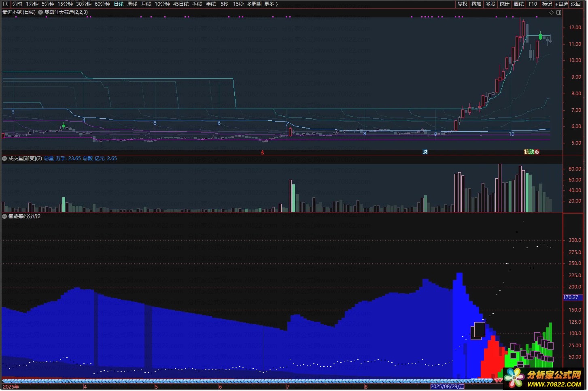Toggle the right-side panel icon below 自选
Viewport: 588px width, 391px height.
(559, 13)
